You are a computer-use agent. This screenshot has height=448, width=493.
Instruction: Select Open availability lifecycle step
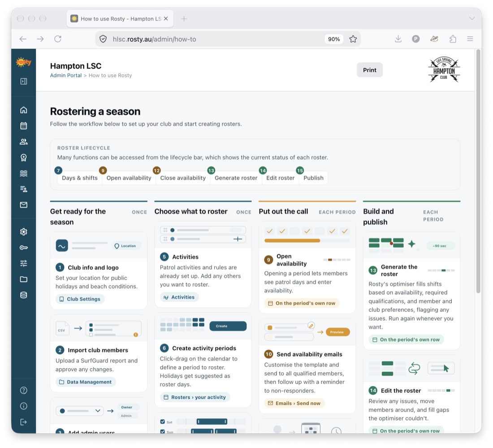(129, 178)
